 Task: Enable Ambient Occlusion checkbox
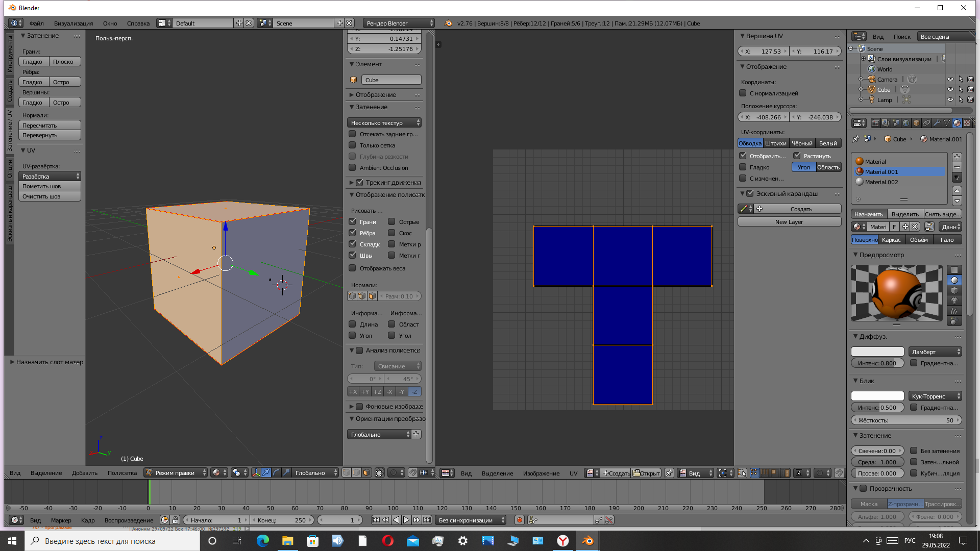(352, 168)
